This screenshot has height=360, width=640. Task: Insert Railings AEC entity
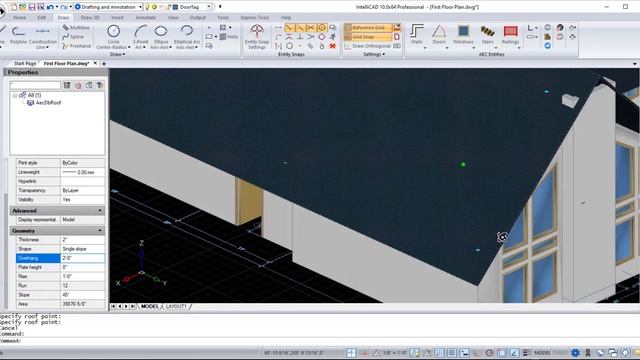[x=510, y=35]
